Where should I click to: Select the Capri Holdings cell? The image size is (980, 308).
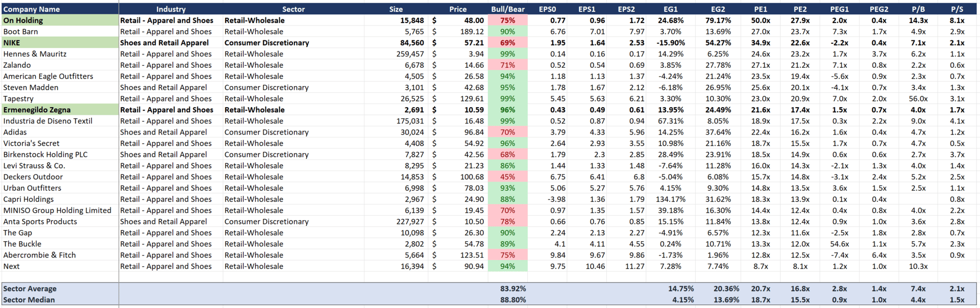tap(60, 199)
